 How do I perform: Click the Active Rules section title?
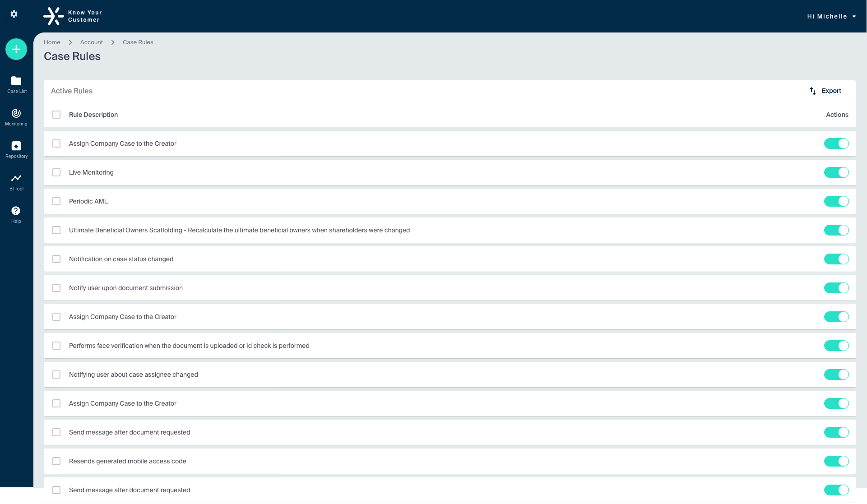click(72, 91)
